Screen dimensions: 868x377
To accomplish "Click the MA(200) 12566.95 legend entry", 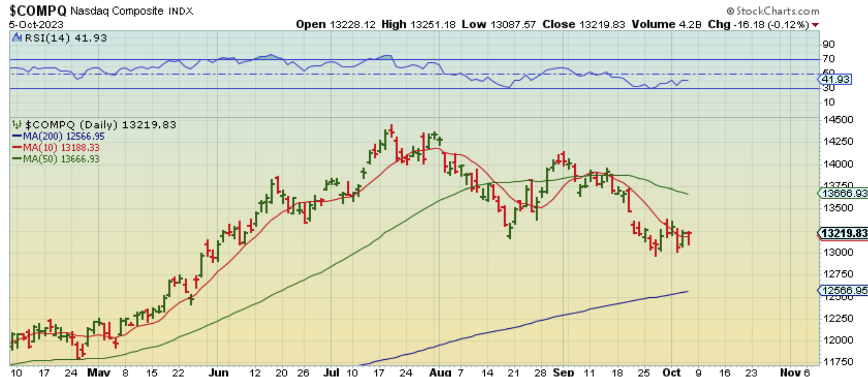I will (59, 136).
